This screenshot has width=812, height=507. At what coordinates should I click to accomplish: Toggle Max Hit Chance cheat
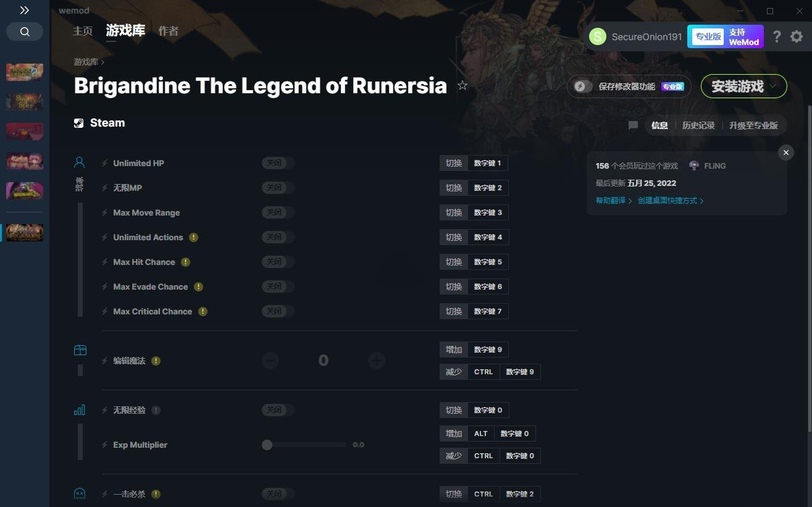pos(278,262)
